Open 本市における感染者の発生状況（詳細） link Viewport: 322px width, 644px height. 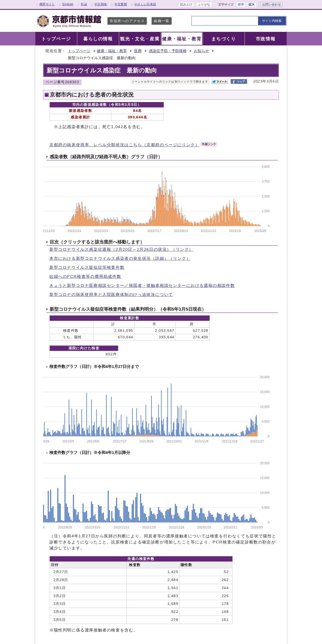coord(120,259)
